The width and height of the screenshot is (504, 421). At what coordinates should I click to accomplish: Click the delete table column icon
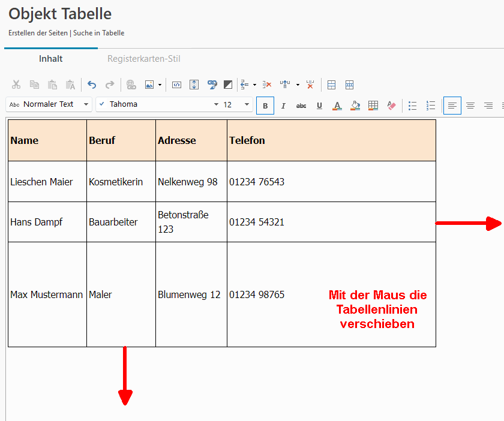tap(310, 85)
